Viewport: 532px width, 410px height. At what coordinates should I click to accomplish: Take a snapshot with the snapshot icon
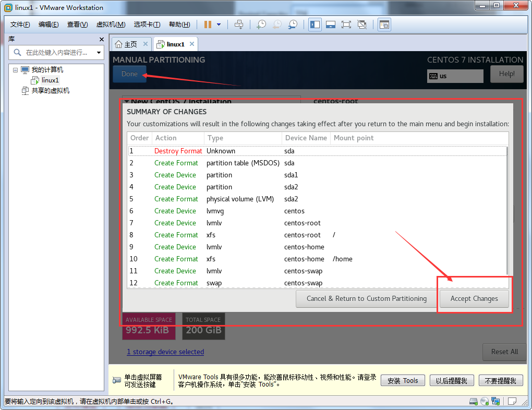(x=261, y=25)
